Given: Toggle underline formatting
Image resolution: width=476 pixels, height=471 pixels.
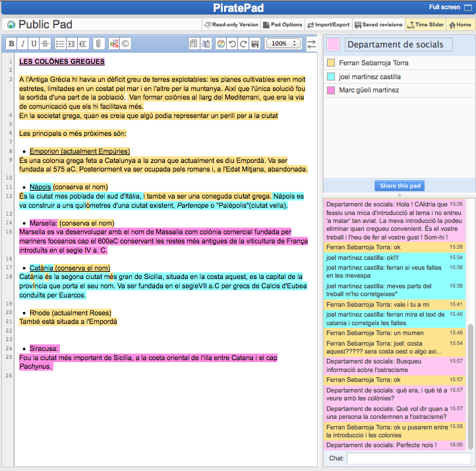Looking at the screenshot, I should coord(34,44).
